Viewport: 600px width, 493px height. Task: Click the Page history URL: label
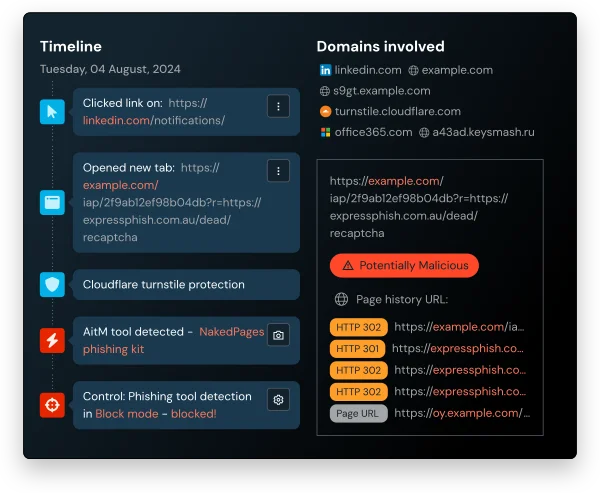tap(402, 299)
